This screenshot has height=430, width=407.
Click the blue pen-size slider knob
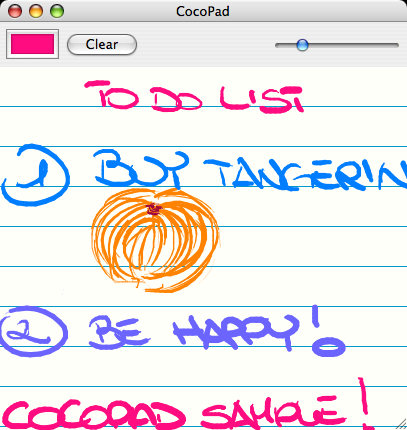click(302, 45)
